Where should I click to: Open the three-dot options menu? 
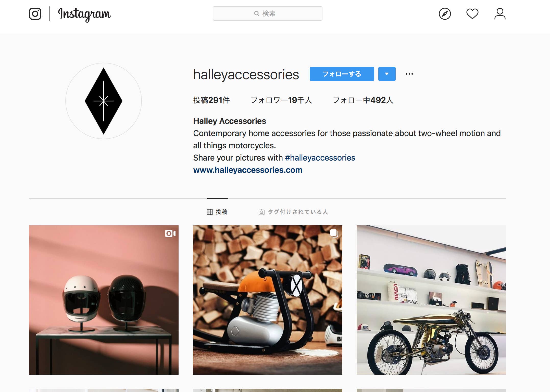[x=409, y=74]
